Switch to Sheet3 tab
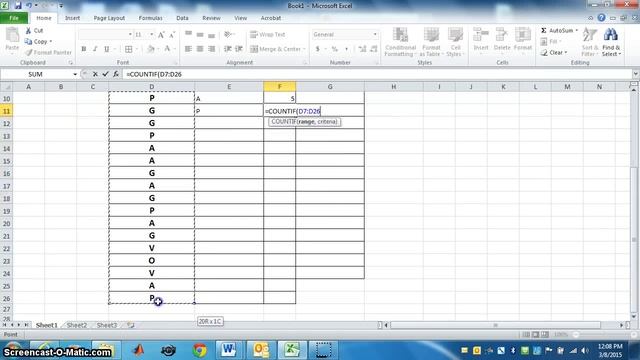This screenshot has width=640, height=360. point(107,325)
